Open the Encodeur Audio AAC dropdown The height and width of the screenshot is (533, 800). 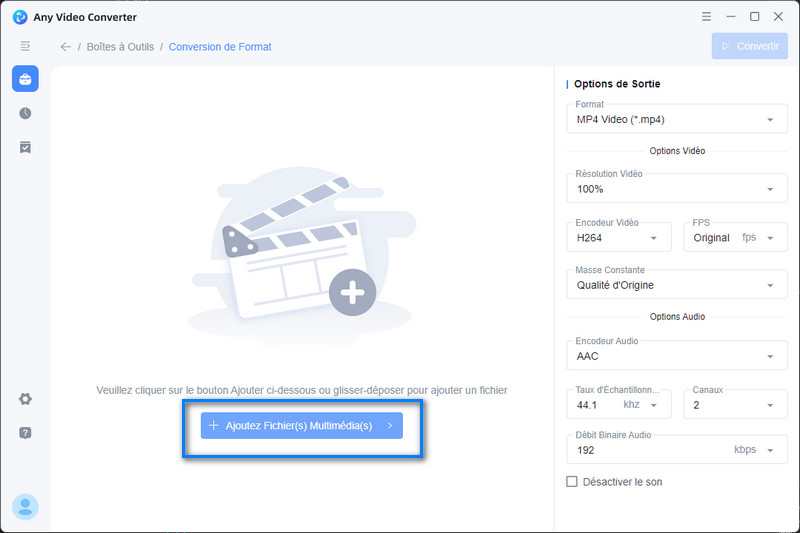pyautogui.click(x=677, y=356)
